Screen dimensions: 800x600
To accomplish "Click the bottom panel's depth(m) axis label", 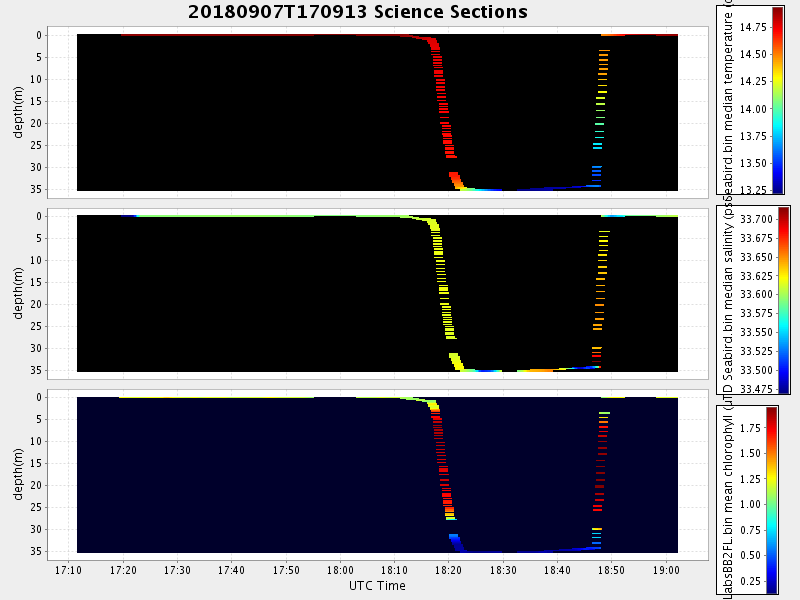I will [19, 474].
